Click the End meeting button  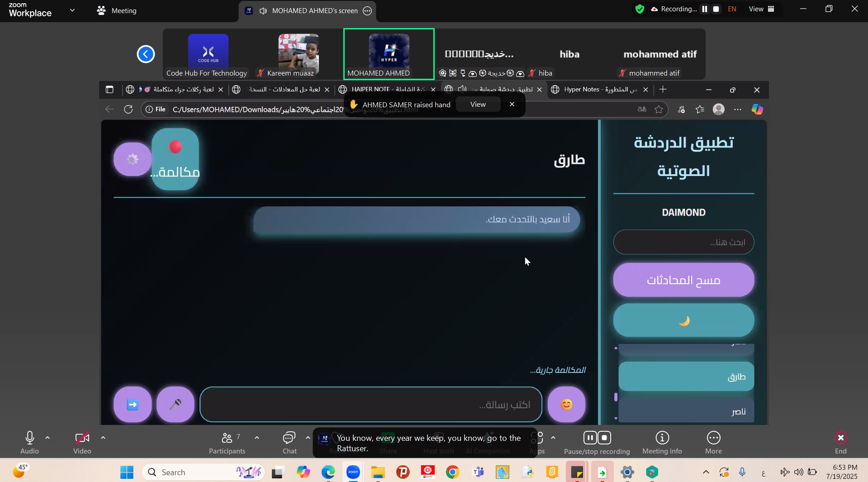coord(840,443)
